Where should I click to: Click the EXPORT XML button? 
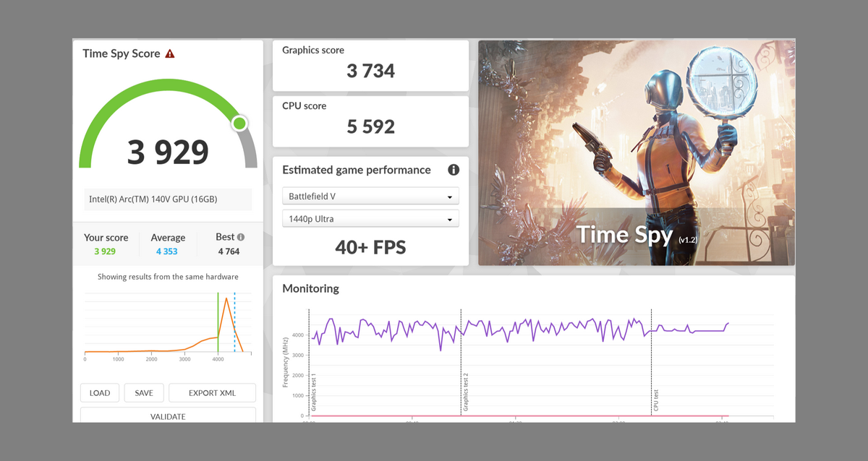click(212, 393)
